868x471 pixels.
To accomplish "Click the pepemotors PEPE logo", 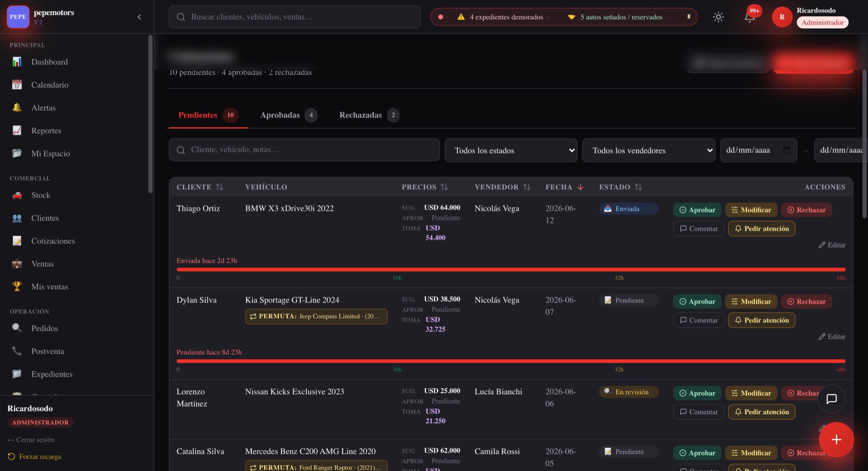I will coord(18,17).
